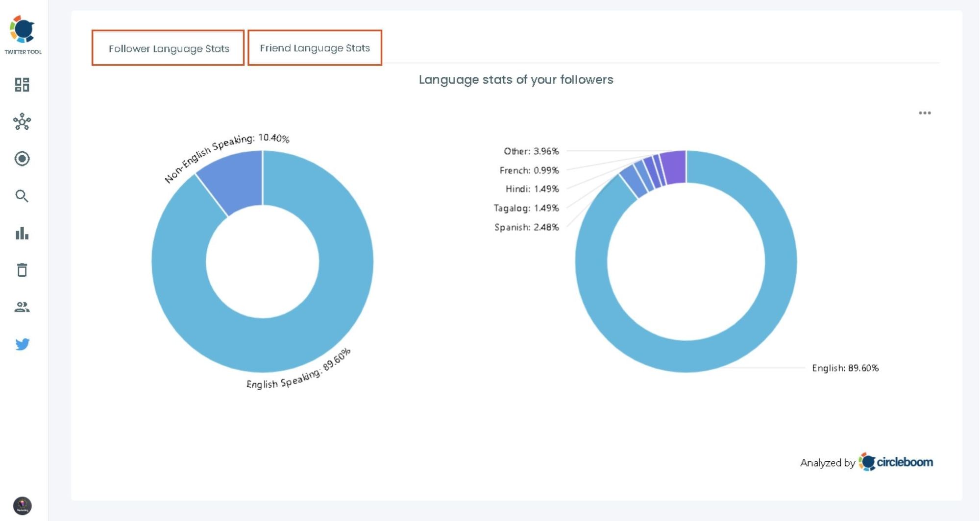The width and height of the screenshot is (980, 521).
Task: Click the Spanish: 2.48% legend label
Action: pyautogui.click(x=526, y=227)
